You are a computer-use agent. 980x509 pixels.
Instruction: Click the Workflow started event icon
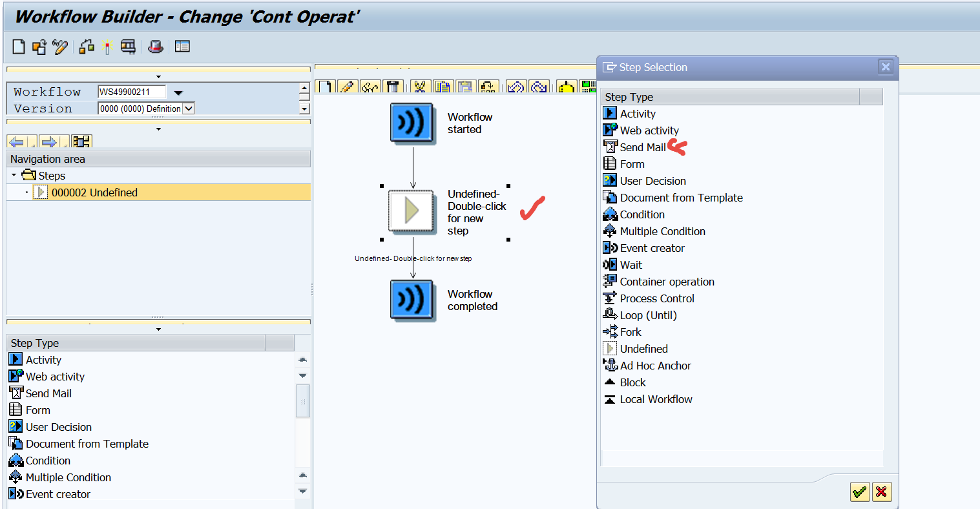coord(412,123)
